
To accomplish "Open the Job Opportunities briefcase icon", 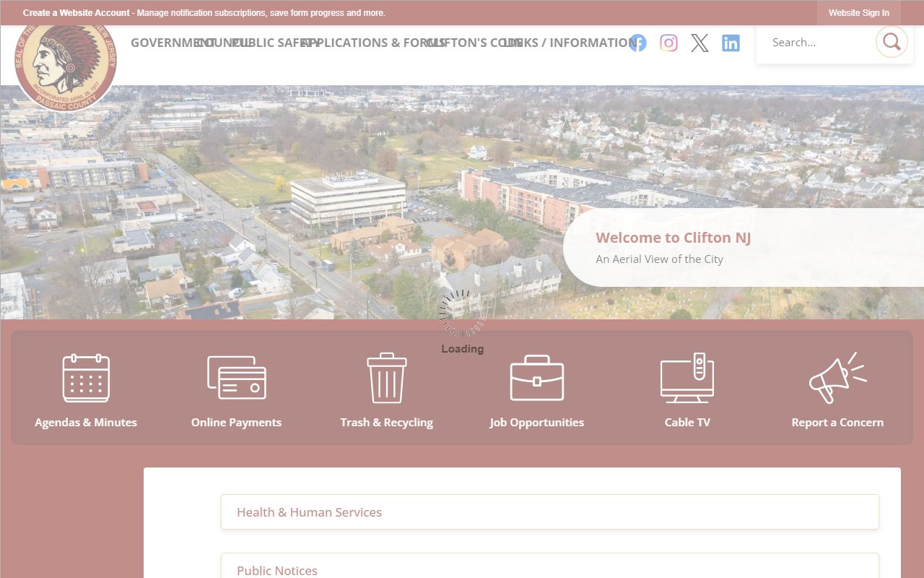I will [537, 378].
